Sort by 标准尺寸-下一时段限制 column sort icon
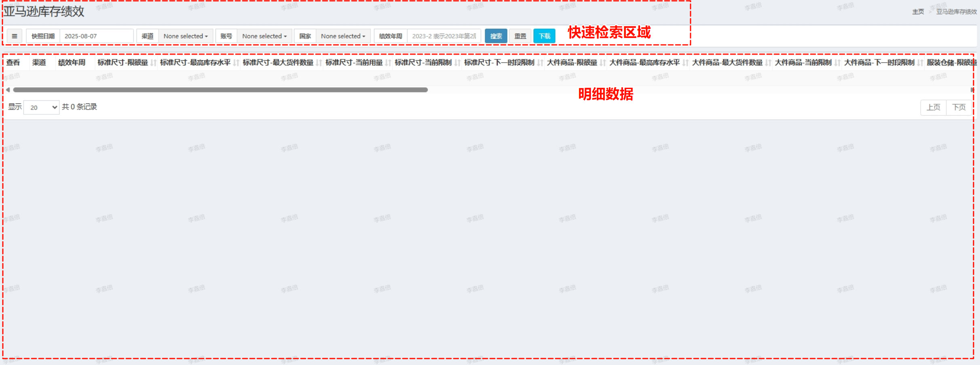 [540, 63]
